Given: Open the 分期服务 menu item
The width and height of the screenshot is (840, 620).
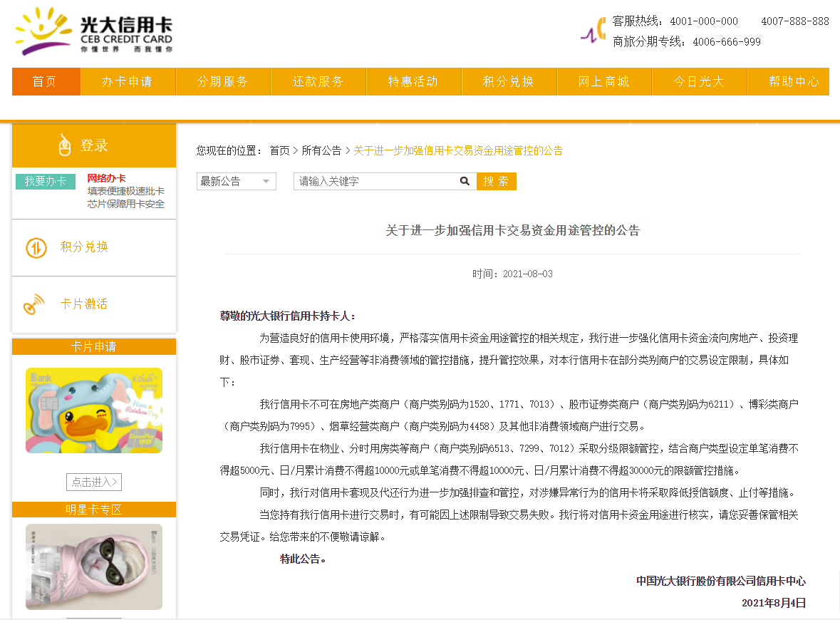Looking at the screenshot, I should (224, 81).
